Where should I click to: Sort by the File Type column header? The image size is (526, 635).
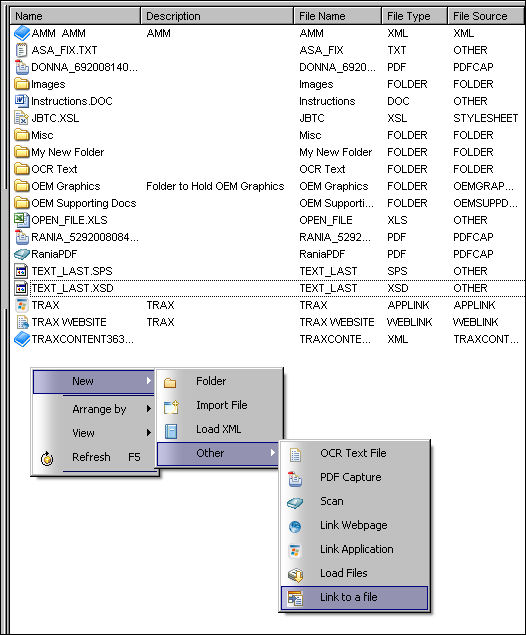[x=415, y=16]
